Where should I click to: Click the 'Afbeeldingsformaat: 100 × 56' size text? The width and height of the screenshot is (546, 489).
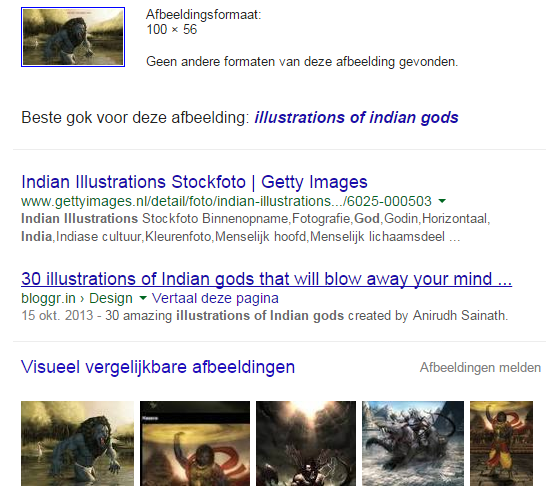click(x=203, y=22)
